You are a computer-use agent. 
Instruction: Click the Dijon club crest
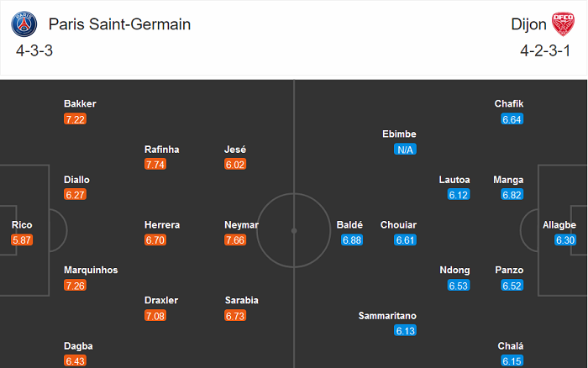point(561,24)
